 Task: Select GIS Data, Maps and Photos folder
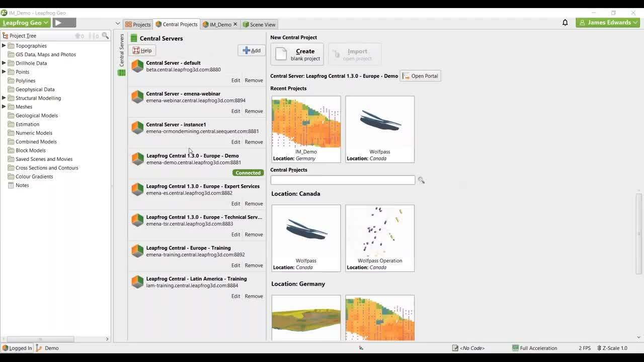pyautogui.click(x=42, y=54)
